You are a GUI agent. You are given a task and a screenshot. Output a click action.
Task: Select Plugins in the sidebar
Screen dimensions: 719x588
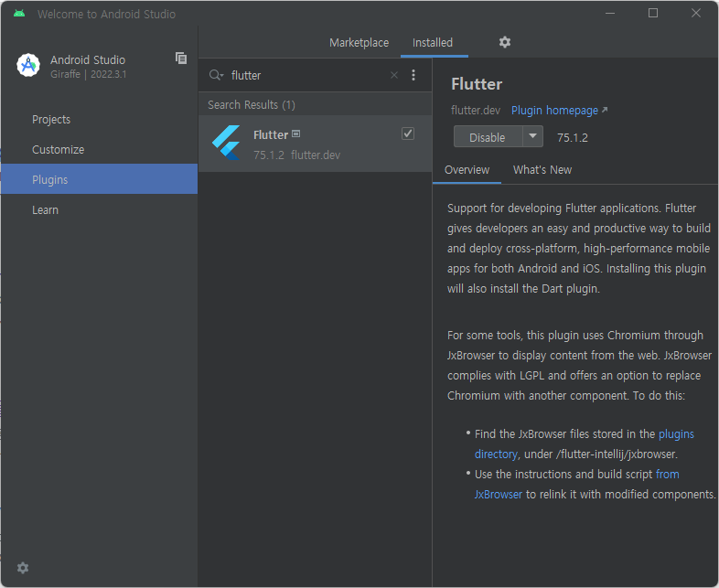99,179
